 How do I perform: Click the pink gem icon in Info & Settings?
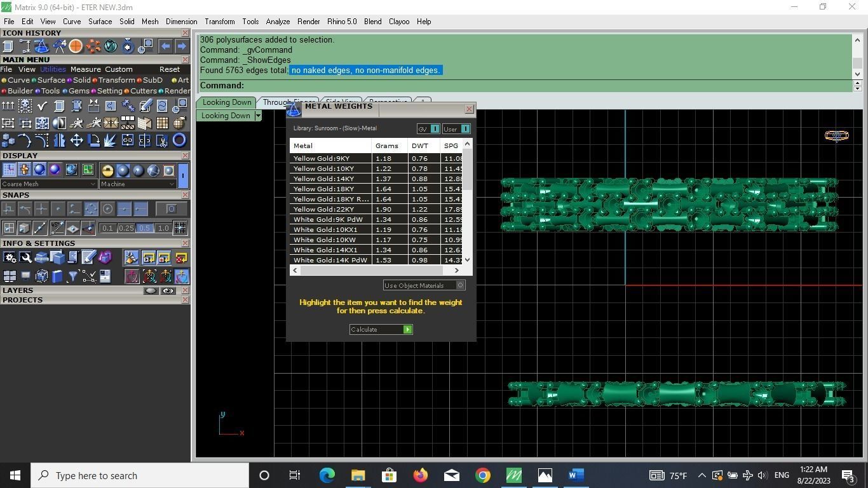click(105, 257)
